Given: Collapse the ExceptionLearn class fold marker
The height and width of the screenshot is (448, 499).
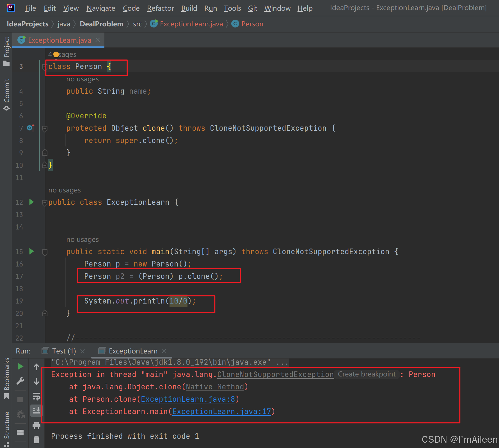Looking at the screenshot, I should pyautogui.click(x=45, y=203).
